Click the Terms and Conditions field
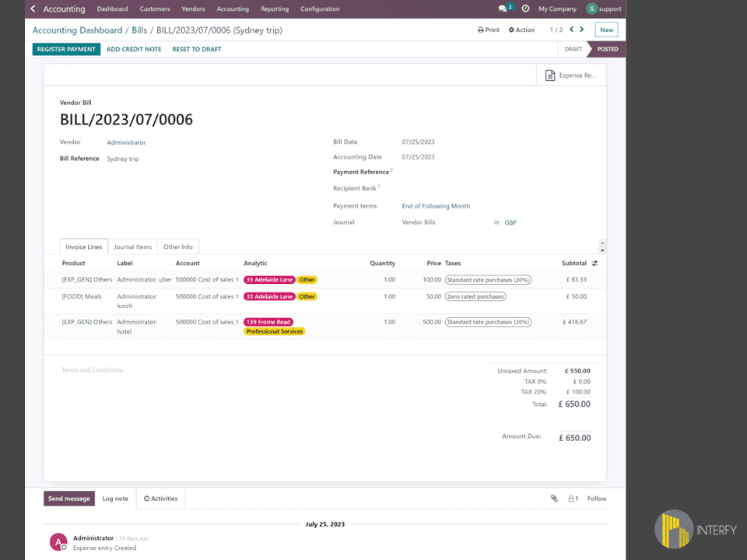This screenshot has width=747, height=560. pyautogui.click(x=93, y=370)
